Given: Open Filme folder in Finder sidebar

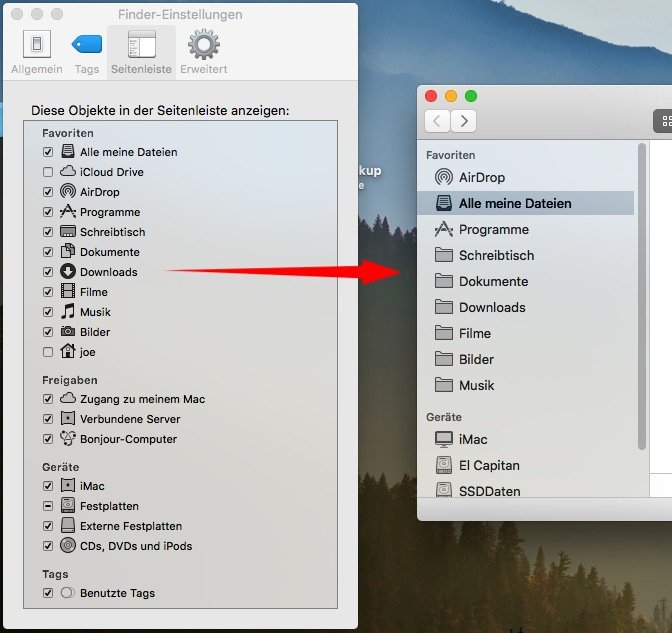Looking at the screenshot, I should tap(525, 333).
